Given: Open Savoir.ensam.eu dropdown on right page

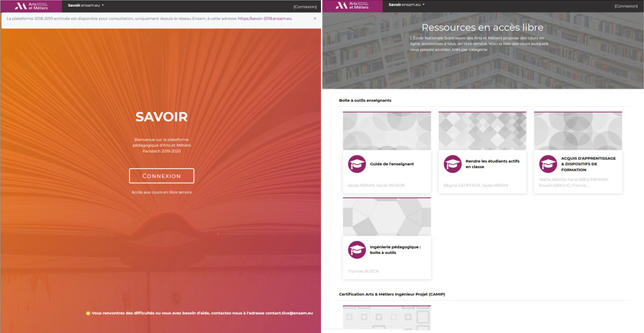Looking at the screenshot, I should pyautogui.click(x=407, y=5).
